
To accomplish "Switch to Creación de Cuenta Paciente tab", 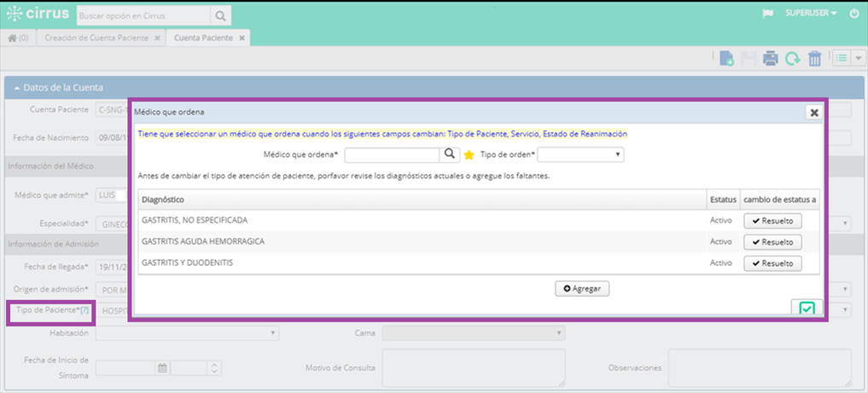I will 96,38.
